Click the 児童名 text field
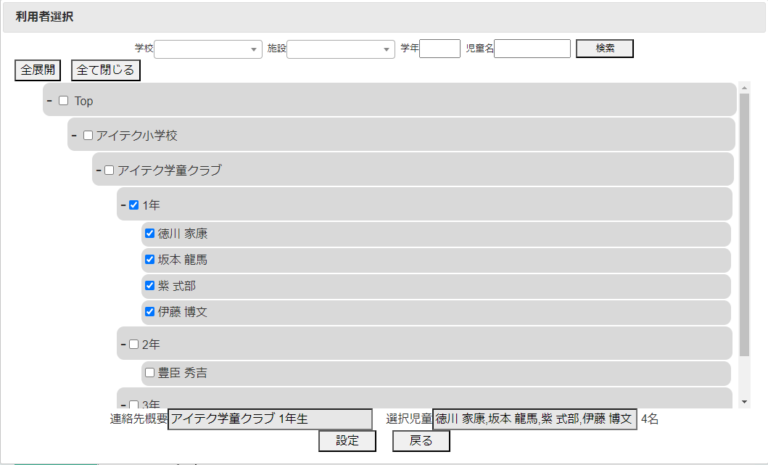Image resolution: width=768 pixels, height=465 pixels. click(532, 49)
